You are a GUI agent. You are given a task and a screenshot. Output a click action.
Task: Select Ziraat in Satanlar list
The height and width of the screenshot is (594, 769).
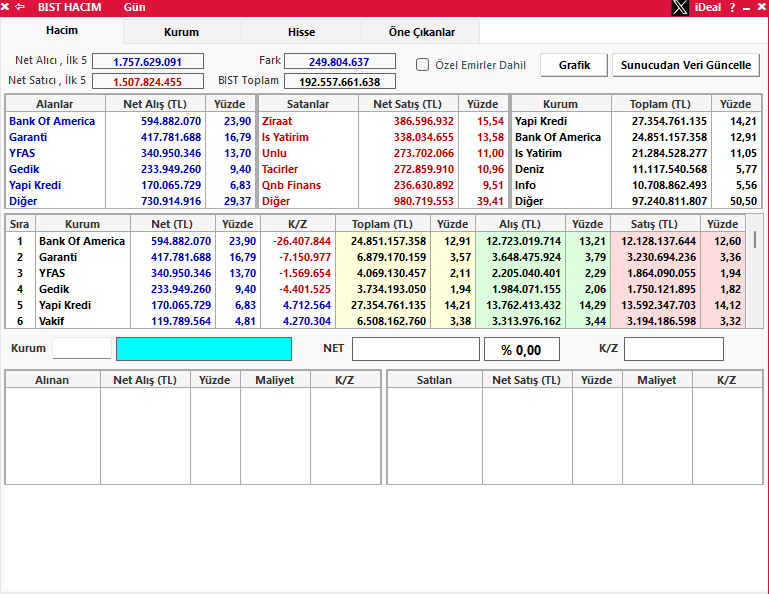[x=277, y=121]
